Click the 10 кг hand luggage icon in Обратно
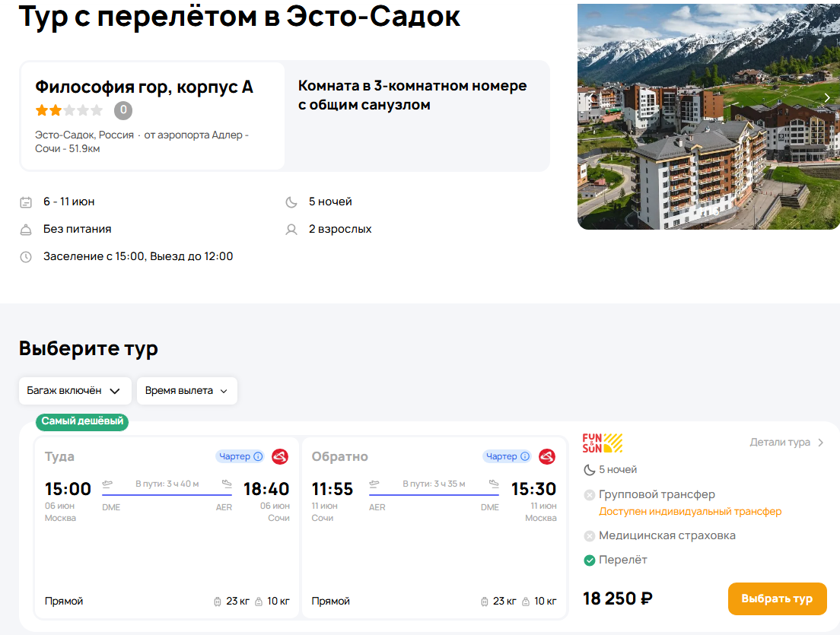 [526, 602]
